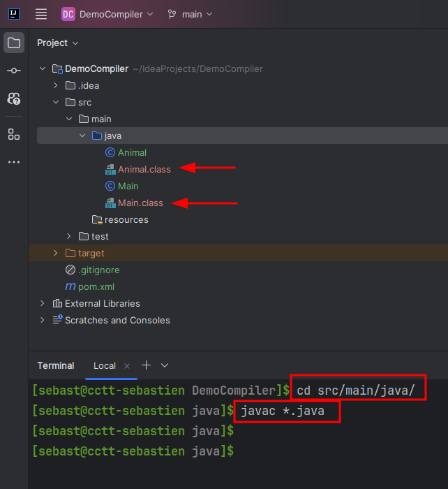Expand External Libraries node
This screenshot has height=489, width=448.
(43, 303)
